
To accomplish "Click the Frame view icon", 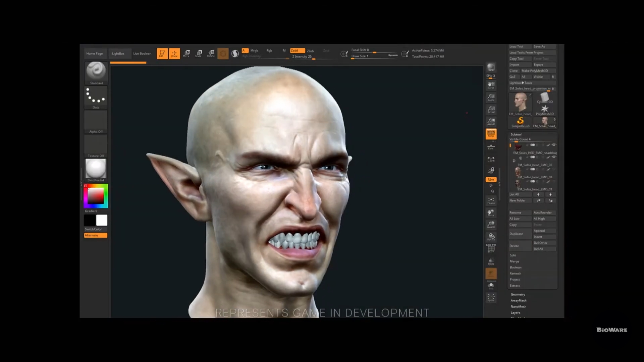I will (491, 200).
